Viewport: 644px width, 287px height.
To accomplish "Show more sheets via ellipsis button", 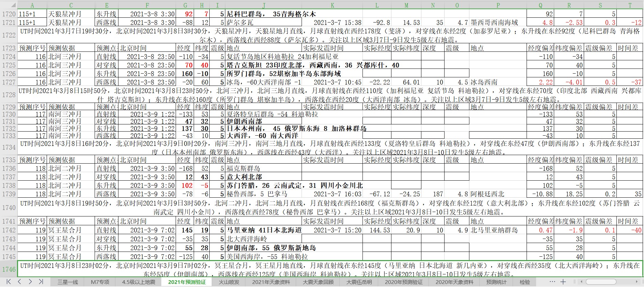I will click(x=552, y=282).
